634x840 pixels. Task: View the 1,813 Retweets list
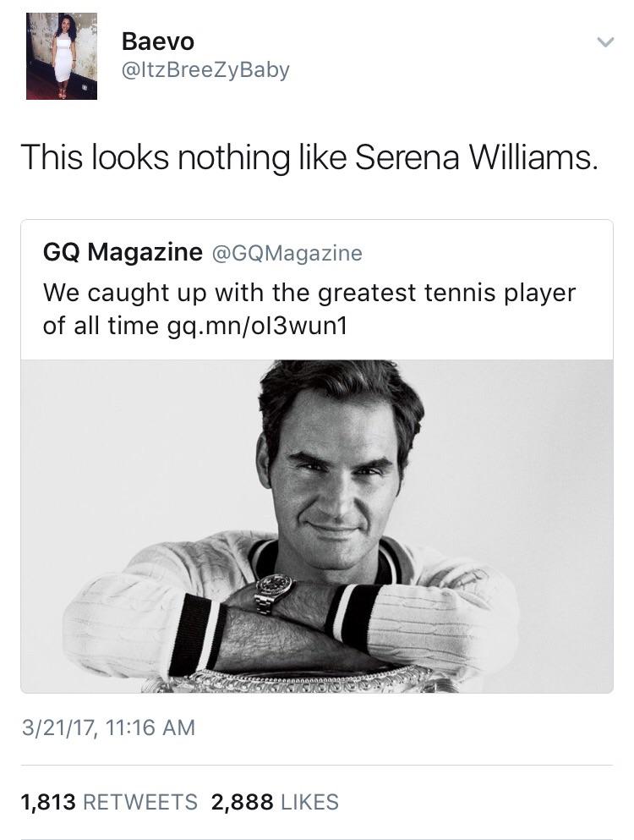pos(107,802)
